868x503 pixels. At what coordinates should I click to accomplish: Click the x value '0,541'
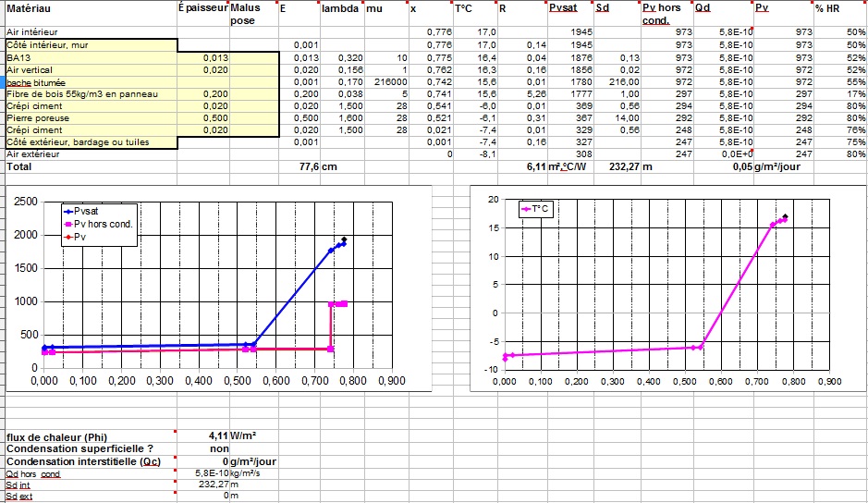pyautogui.click(x=431, y=106)
